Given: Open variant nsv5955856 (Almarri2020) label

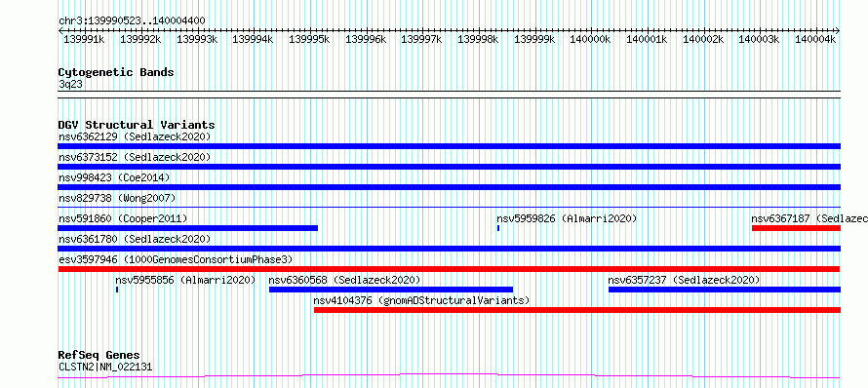Looking at the screenshot, I should 185,280.
